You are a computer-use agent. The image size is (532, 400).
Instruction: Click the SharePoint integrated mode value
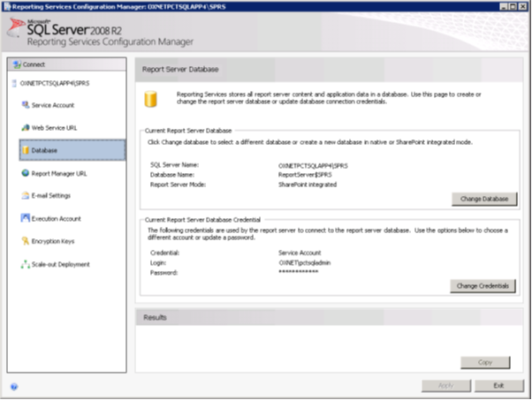click(x=308, y=185)
